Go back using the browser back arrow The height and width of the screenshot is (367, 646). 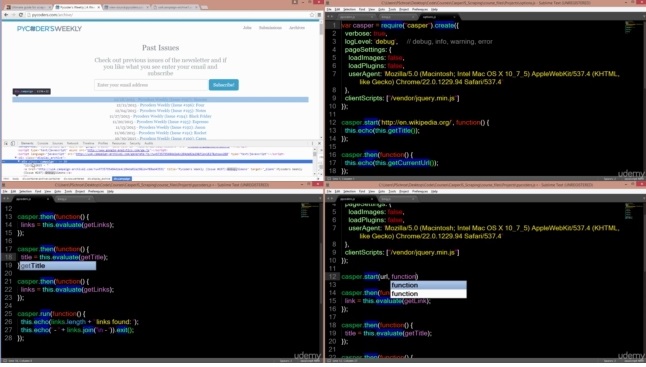tap(6, 15)
